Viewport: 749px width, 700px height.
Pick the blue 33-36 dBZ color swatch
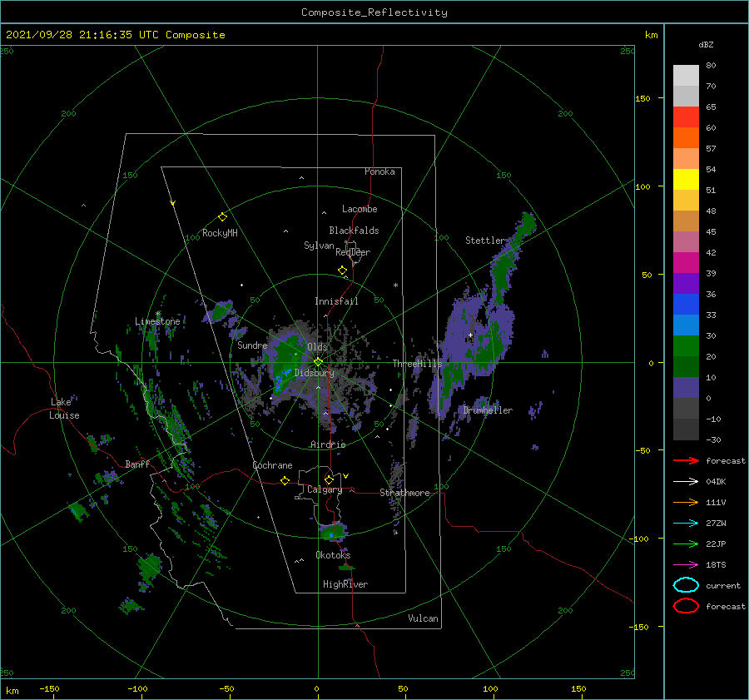click(686, 305)
